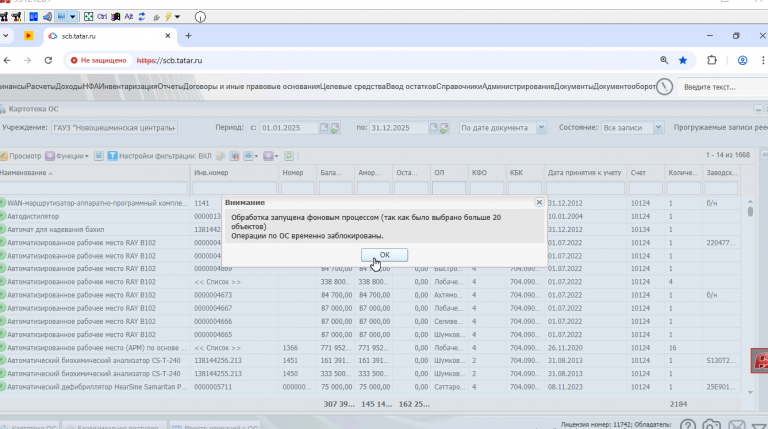Click the blue sync arrows icon in the remote toolbar
Viewport: 768px width, 429px height.
click(x=142, y=17)
